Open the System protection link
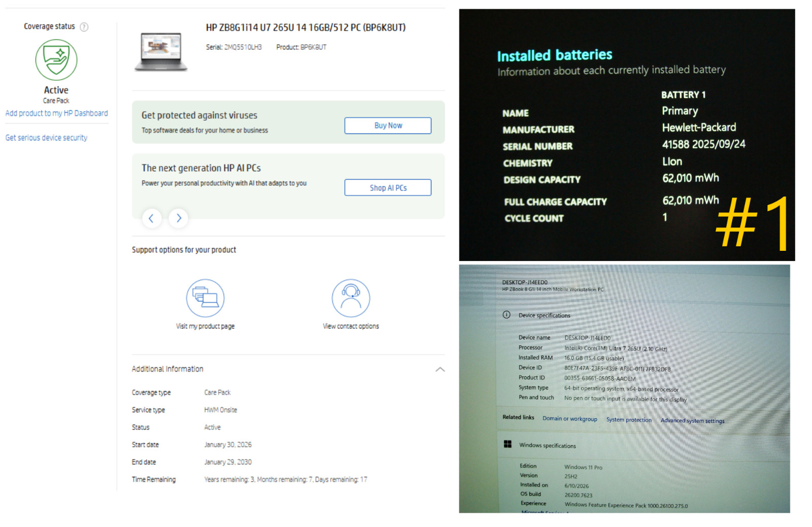The image size is (812, 527). [x=629, y=420]
